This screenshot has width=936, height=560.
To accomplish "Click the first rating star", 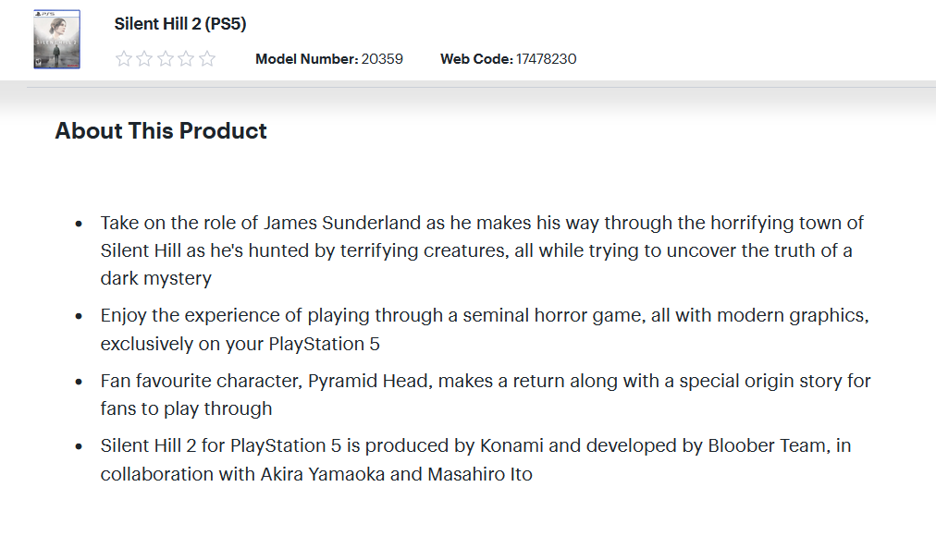I will [124, 58].
